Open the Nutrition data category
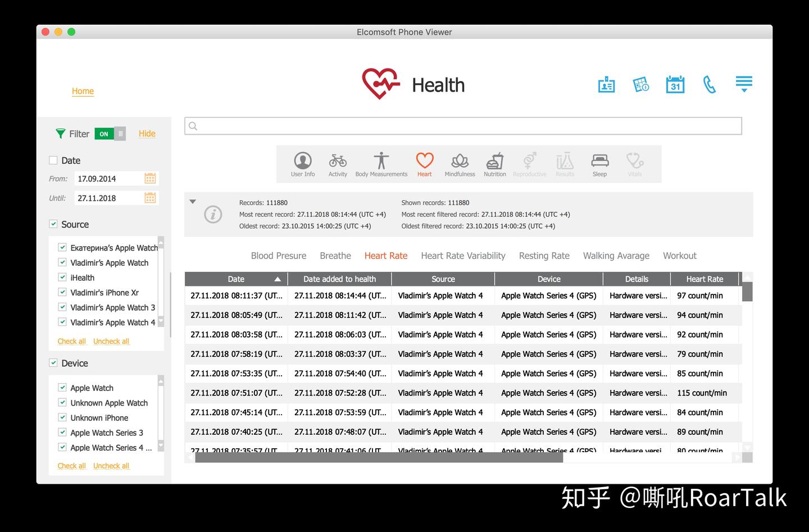809x532 pixels. pyautogui.click(x=494, y=163)
